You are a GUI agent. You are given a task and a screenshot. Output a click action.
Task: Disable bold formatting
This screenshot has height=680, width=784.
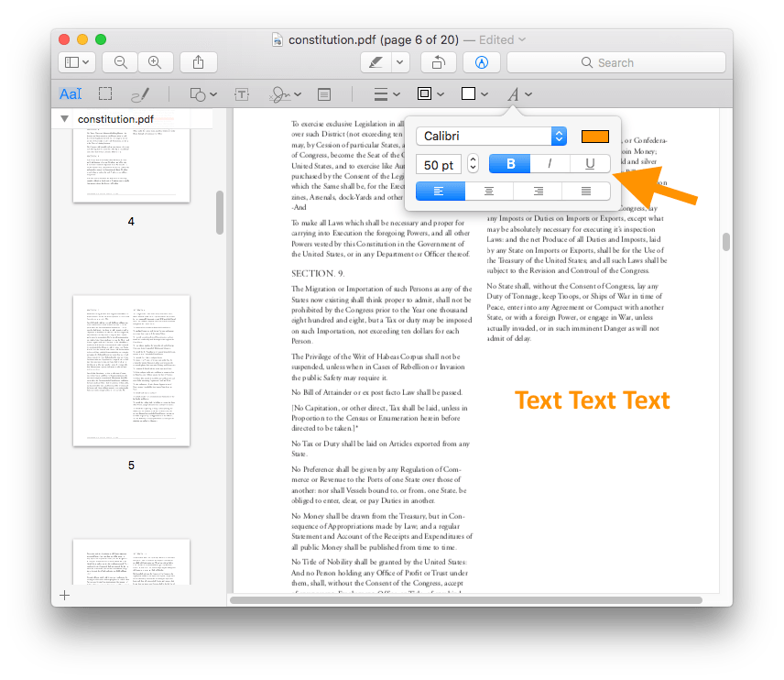(x=509, y=163)
